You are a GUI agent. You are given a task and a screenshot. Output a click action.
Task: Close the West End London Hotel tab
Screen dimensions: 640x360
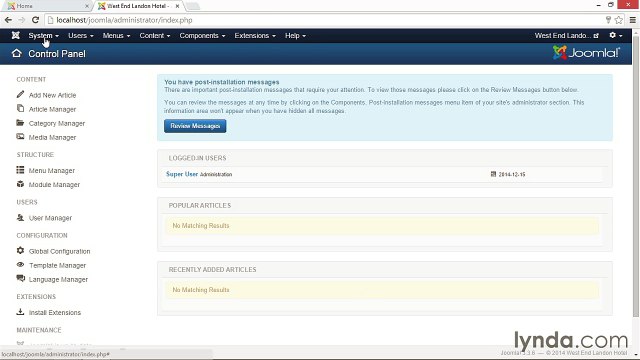click(177, 6)
